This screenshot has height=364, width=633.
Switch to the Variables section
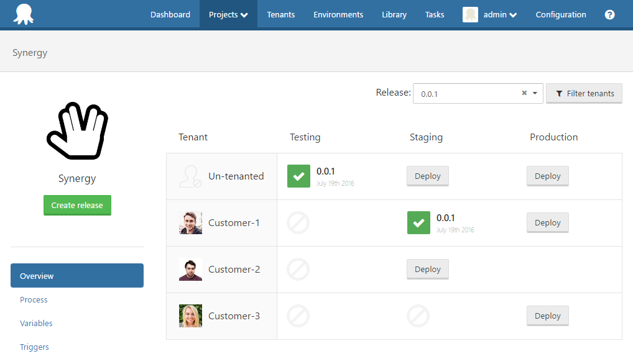[36, 323]
